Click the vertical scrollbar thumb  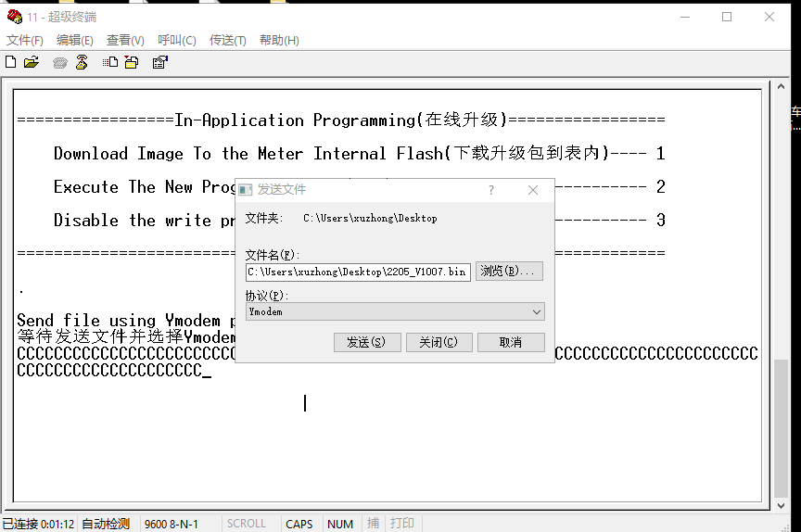[x=782, y=428]
